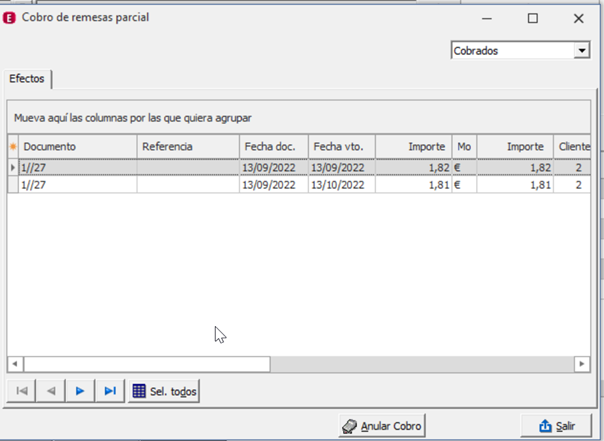Click amount 1,81 before euro sign
Viewport: 604px width, 441px height.
coord(439,185)
